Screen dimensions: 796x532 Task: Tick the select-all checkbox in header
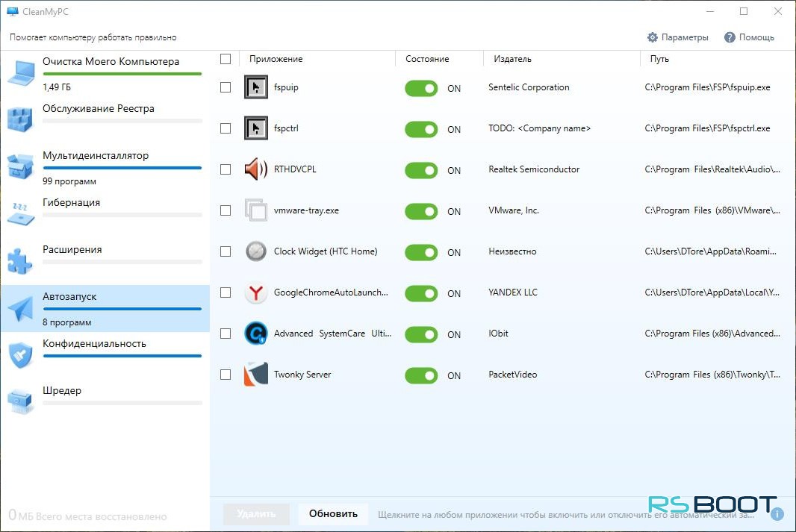[x=226, y=59]
